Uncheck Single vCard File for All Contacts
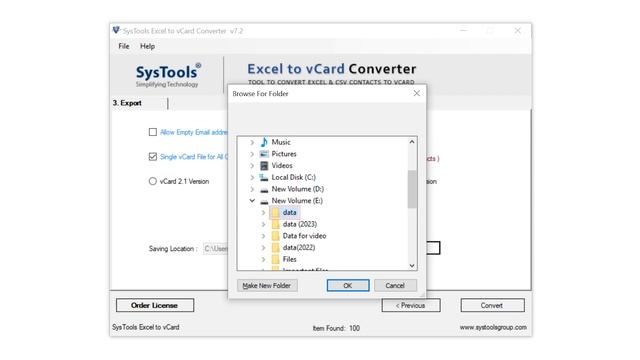 point(153,157)
